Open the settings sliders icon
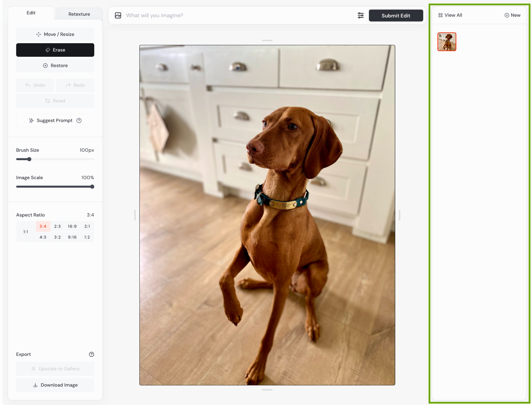This screenshot has height=405, width=532. coord(360,15)
